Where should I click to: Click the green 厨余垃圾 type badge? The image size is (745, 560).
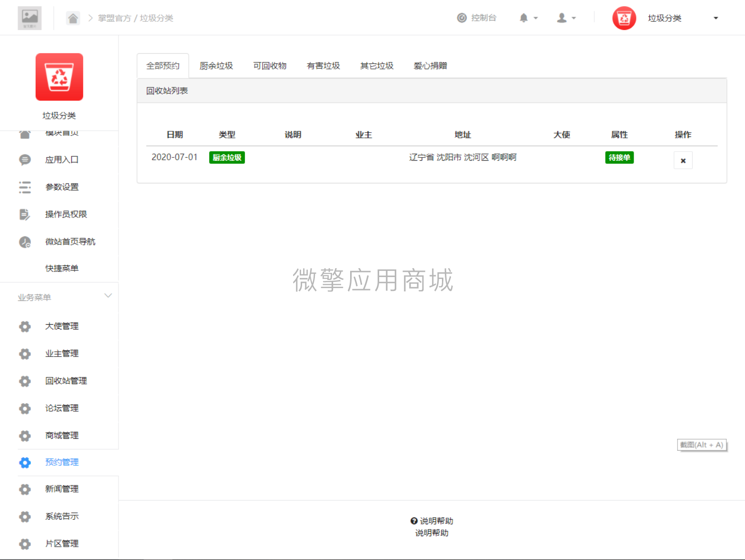point(227,157)
